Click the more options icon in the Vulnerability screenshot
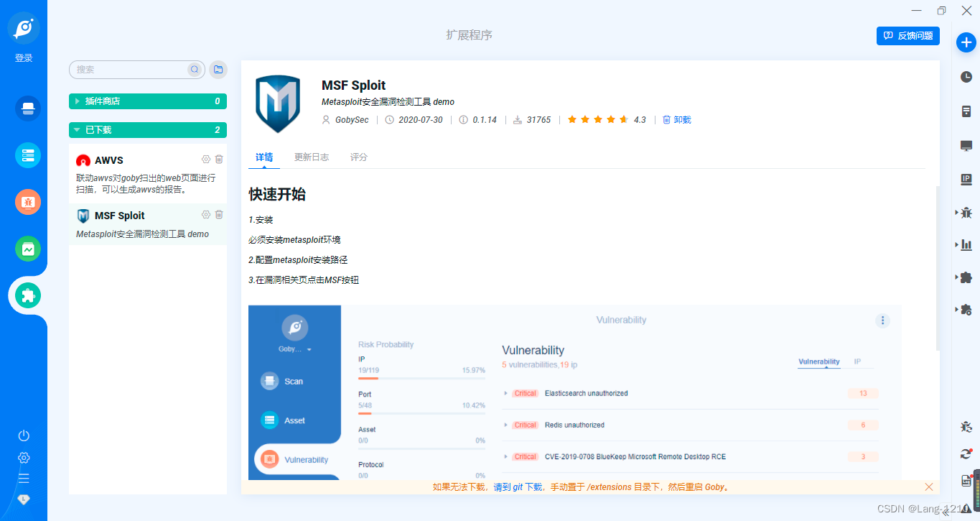980x521 pixels. (x=882, y=321)
